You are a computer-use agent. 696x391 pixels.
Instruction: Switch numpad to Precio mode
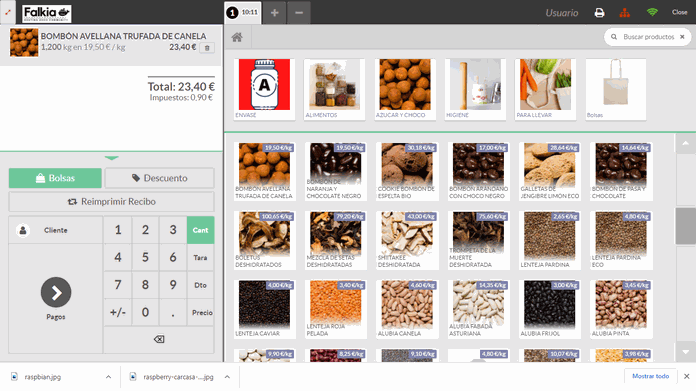(x=202, y=312)
